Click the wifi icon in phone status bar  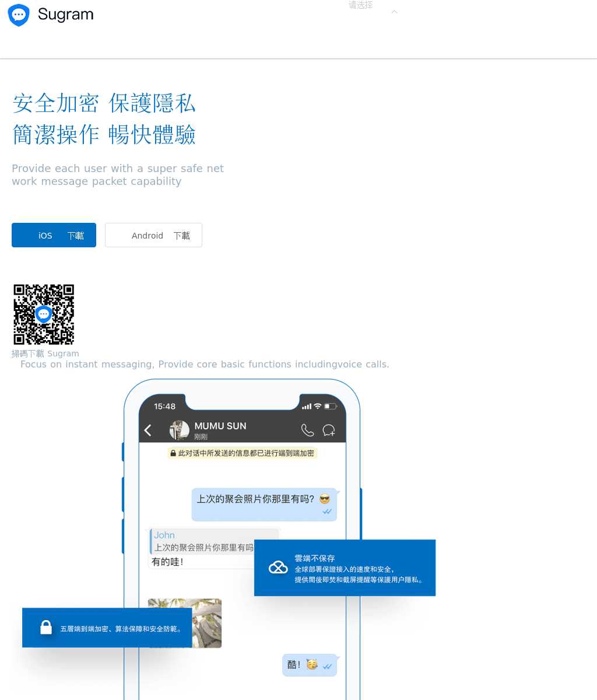(x=318, y=406)
